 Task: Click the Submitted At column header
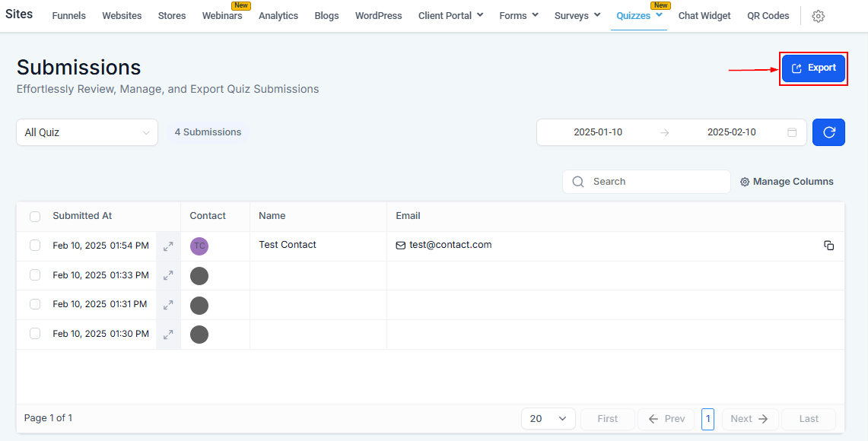point(82,216)
